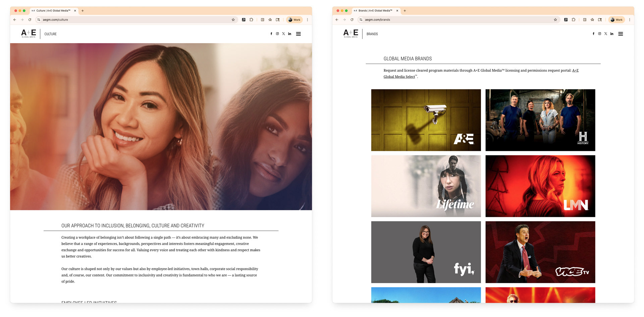Screen dimensions: 644x317
Task: Select the Culture | A+E Global Media tab
Action: [x=54, y=11]
